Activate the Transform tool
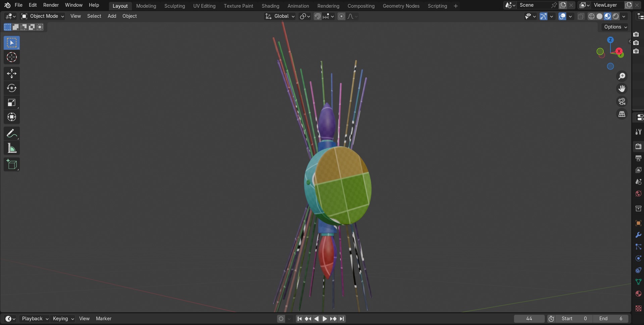Viewport: 644px width, 325px height. coord(12,117)
